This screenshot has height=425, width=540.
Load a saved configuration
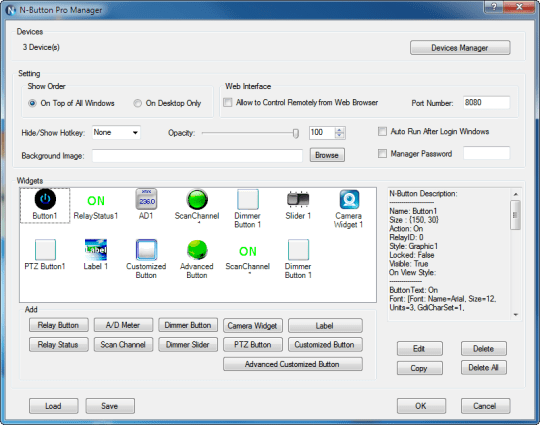click(x=53, y=406)
